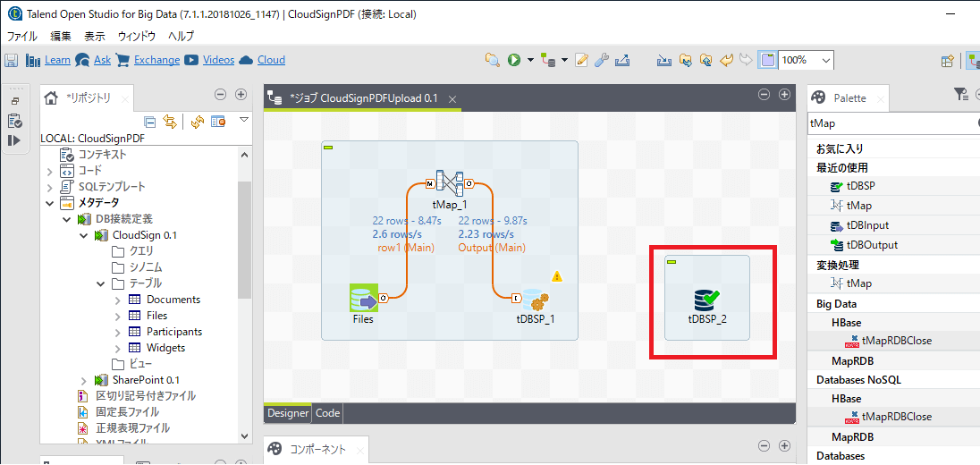Open the Learn link
The height and width of the screenshot is (465, 980).
point(57,60)
